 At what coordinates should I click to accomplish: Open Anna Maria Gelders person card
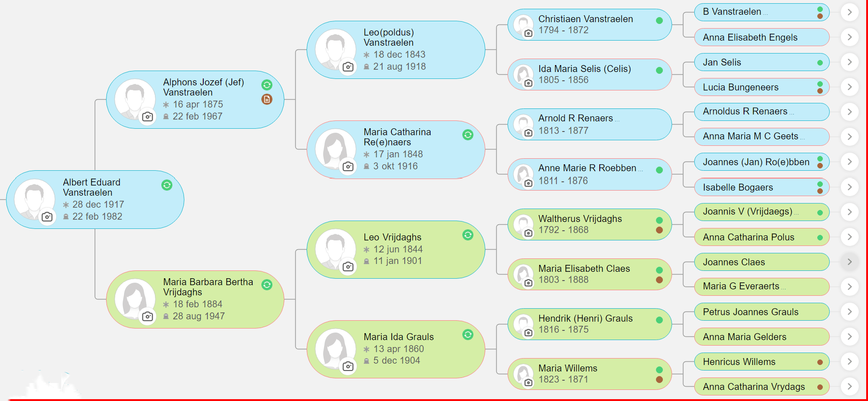pyautogui.click(x=762, y=337)
